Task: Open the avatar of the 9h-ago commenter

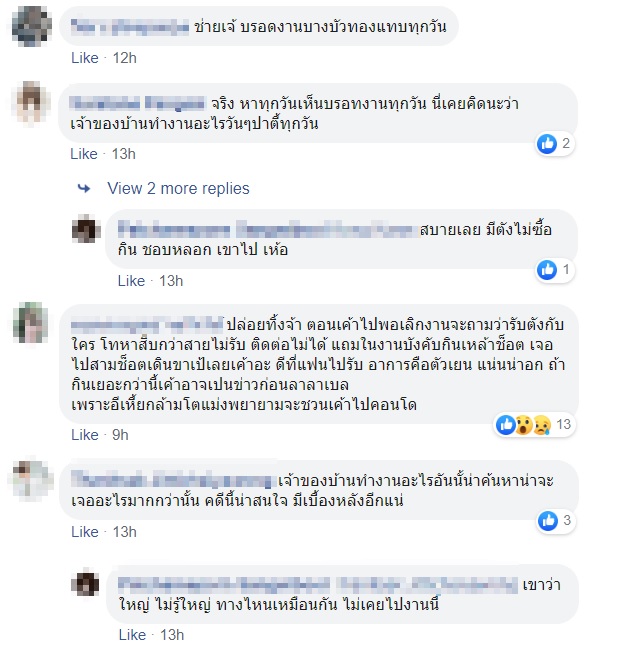Action: coord(30,323)
